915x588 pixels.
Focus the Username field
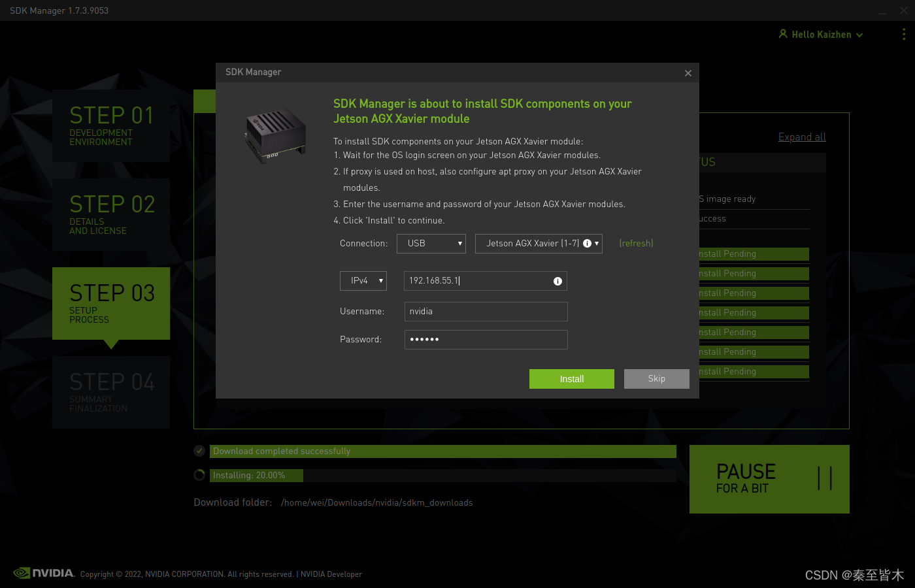(486, 312)
